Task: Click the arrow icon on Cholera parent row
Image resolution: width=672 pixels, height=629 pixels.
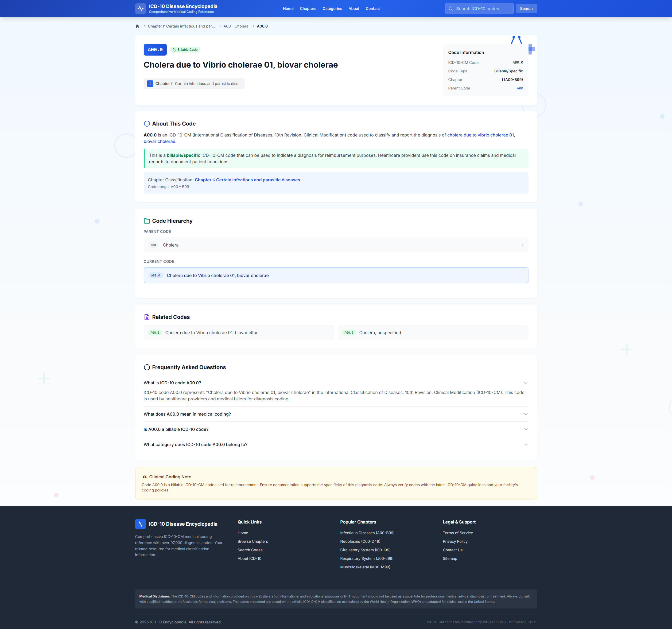Action: tap(522, 245)
